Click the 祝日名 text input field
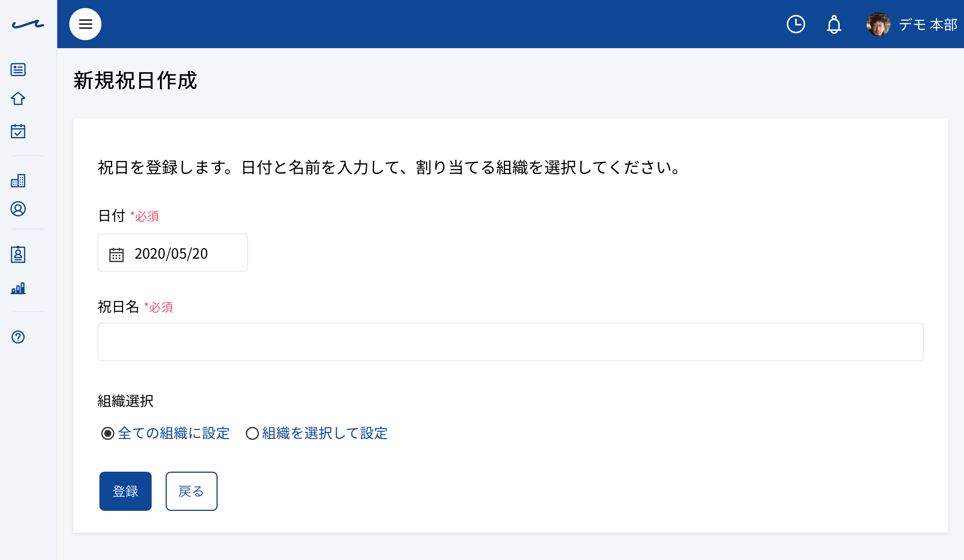Image resolution: width=964 pixels, height=560 pixels. tap(510, 342)
